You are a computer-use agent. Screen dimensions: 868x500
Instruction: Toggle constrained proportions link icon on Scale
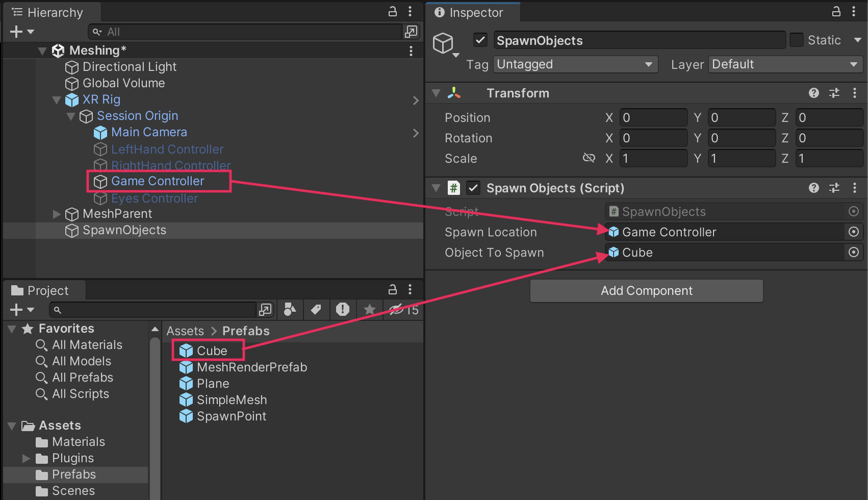589,158
